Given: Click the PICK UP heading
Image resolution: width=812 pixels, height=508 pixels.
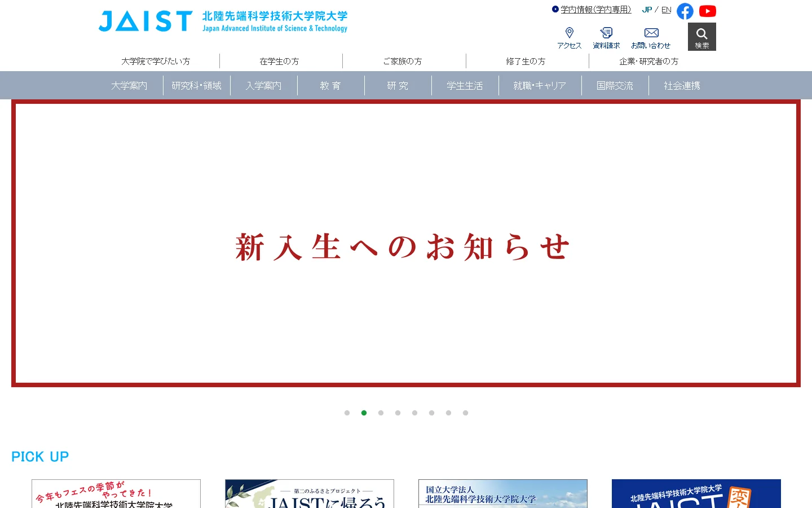Looking at the screenshot, I should pos(40,457).
